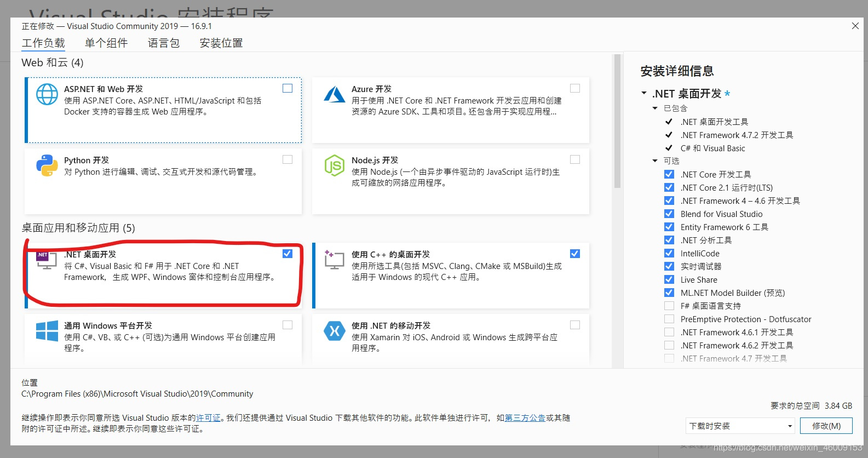Uncheck IntelliCode component
Screen dimensions: 868x458
coord(669,253)
